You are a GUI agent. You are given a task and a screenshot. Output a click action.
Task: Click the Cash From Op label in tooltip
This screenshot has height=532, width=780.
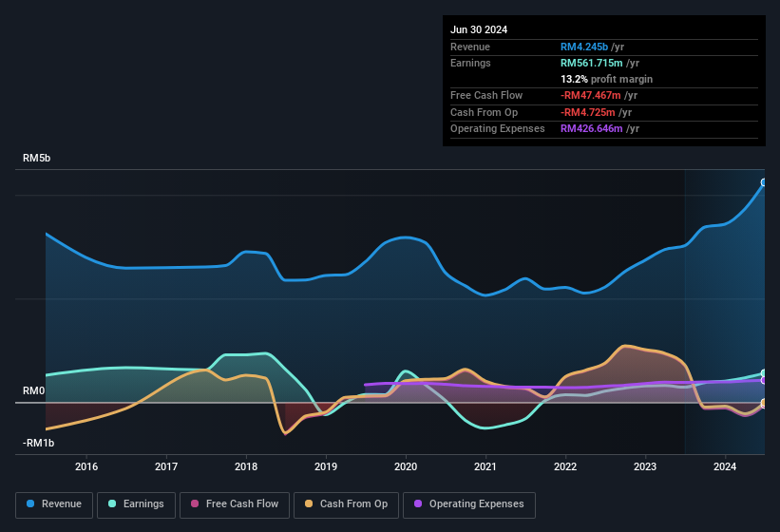coord(484,112)
